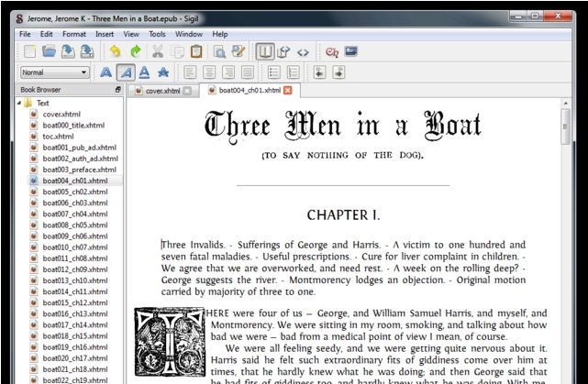Image resolution: width=588 pixels, height=384 pixels.
Task: Click the Find magnifier icon
Action: point(220,51)
